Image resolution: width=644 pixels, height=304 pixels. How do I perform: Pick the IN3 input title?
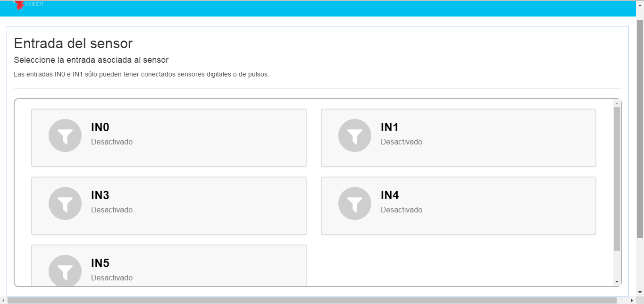click(x=100, y=195)
